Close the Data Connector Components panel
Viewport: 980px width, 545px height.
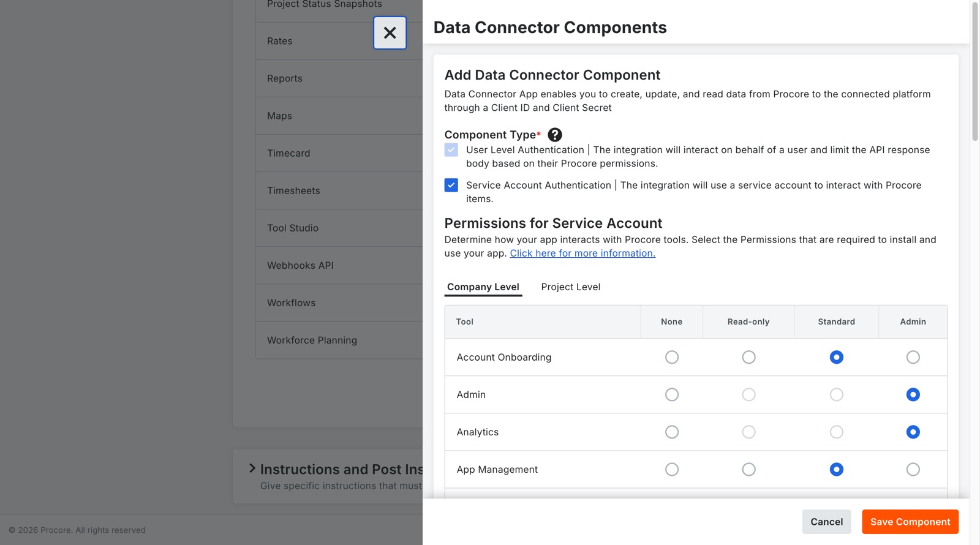(390, 33)
